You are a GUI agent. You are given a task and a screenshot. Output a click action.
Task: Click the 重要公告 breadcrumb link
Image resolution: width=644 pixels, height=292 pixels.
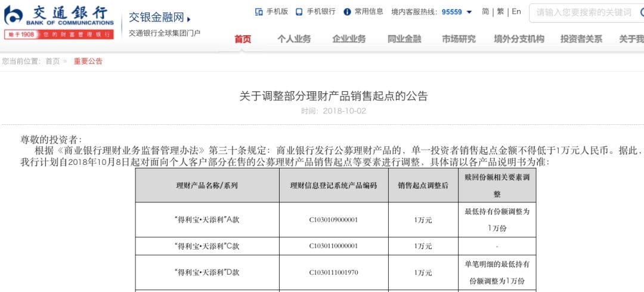88,62
